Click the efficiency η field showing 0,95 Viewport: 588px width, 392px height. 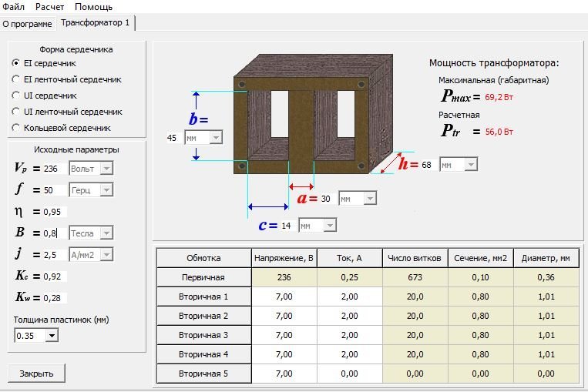pos(55,212)
